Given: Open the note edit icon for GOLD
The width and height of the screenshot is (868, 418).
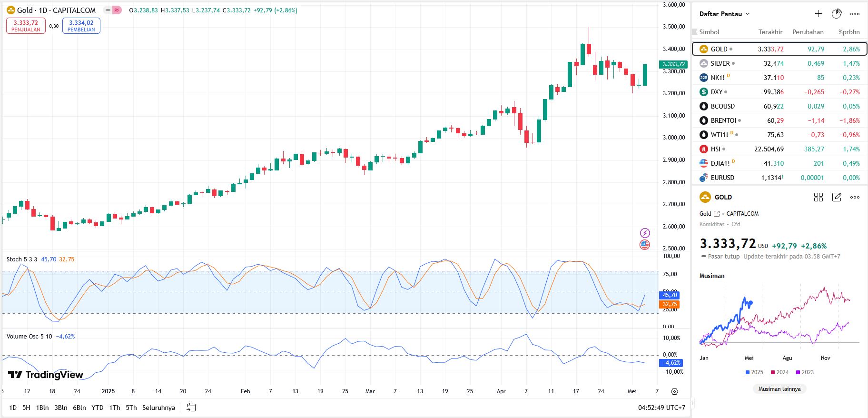Looking at the screenshot, I should (x=837, y=197).
